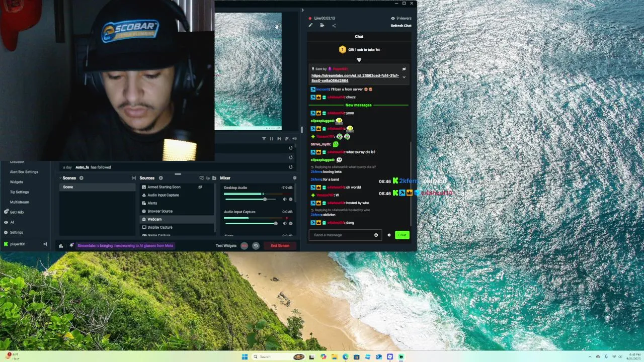Toggle viewer count eye icon
This screenshot has width=644, height=362.
point(393,18)
